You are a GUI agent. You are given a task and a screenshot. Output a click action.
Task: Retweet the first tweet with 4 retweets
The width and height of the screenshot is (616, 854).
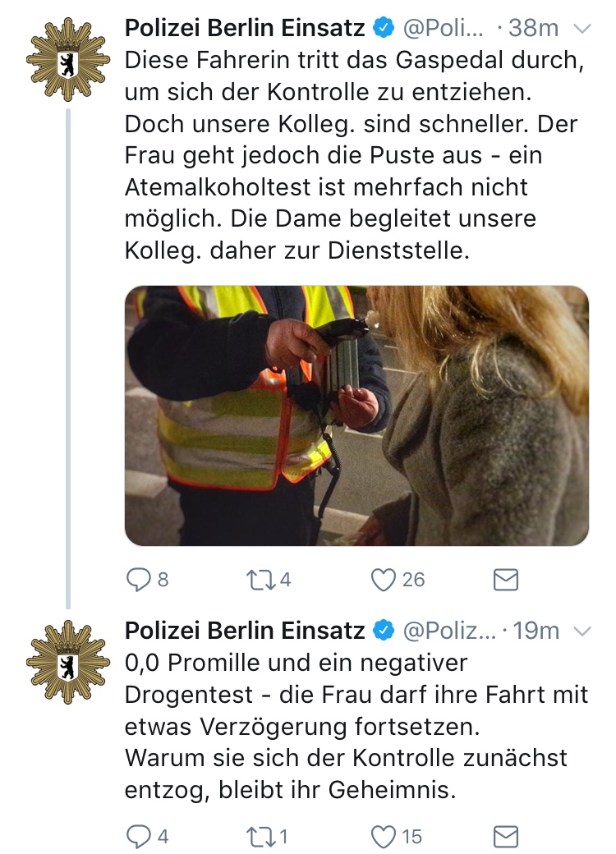tap(261, 580)
